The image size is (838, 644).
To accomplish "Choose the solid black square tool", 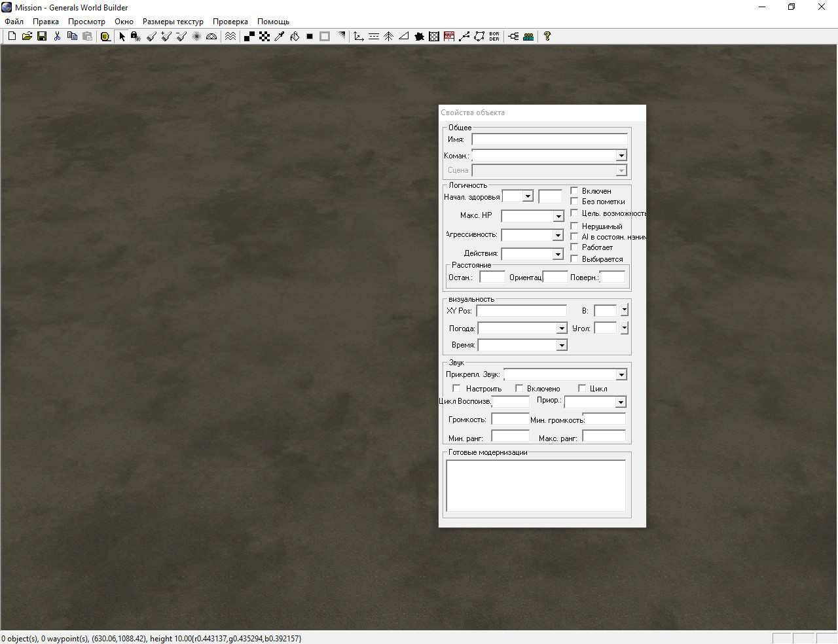I will tap(310, 37).
